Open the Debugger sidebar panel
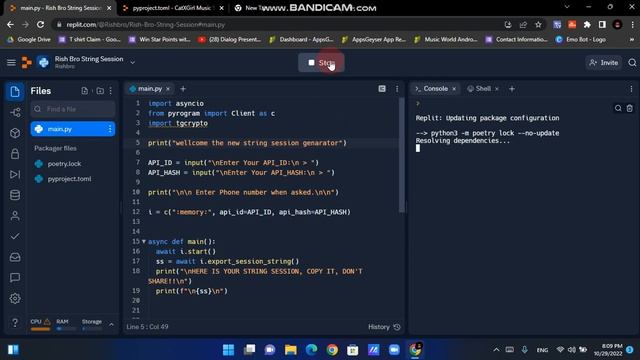The width and height of the screenshot is (640, 360). pos(15,175)
